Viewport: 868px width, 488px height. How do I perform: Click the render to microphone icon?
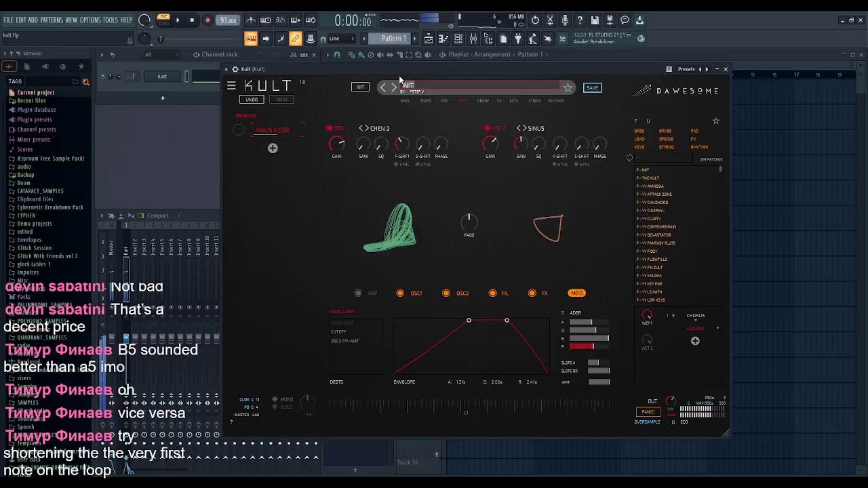tap(565, 20)
